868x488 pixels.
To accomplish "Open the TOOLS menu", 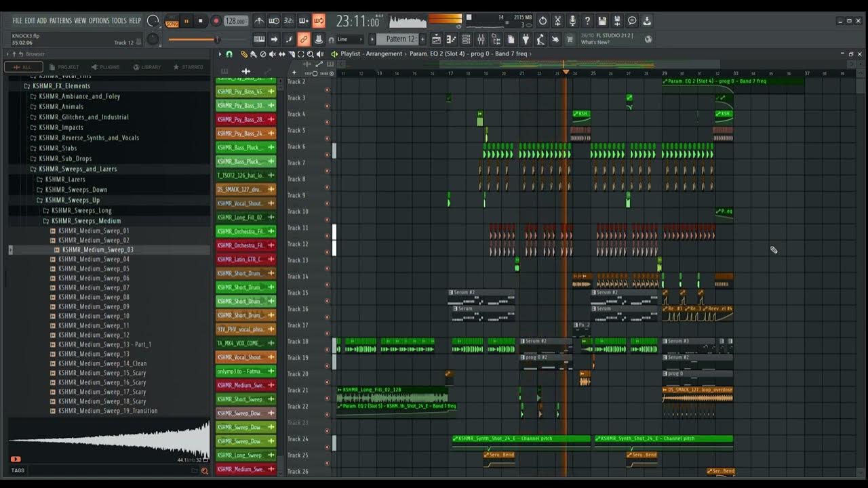I will click(x=119, y=21).
